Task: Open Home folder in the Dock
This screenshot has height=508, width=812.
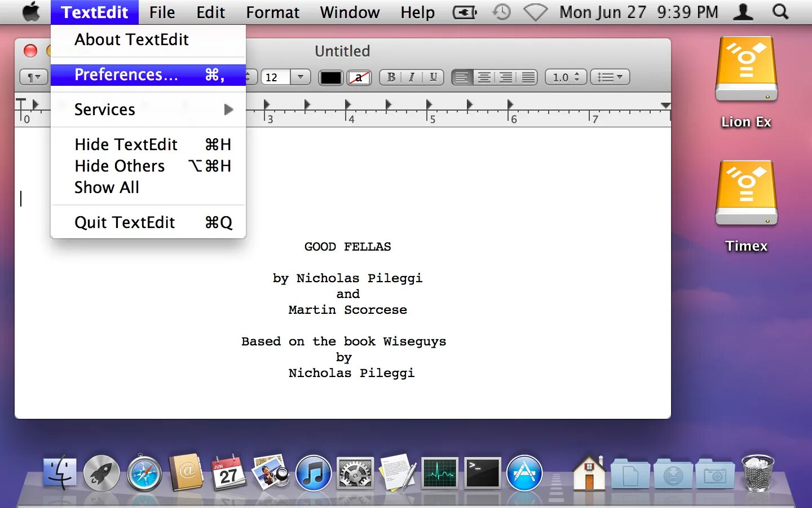Action: click(x=589, y=473)
